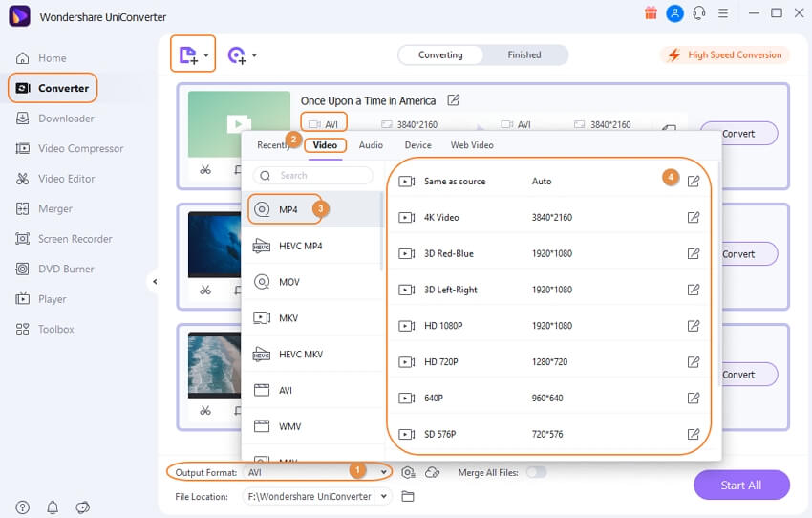Screen dimensions: 812x518
Task: Click edit icon for 4K Video preset
Action: point(694,218)
